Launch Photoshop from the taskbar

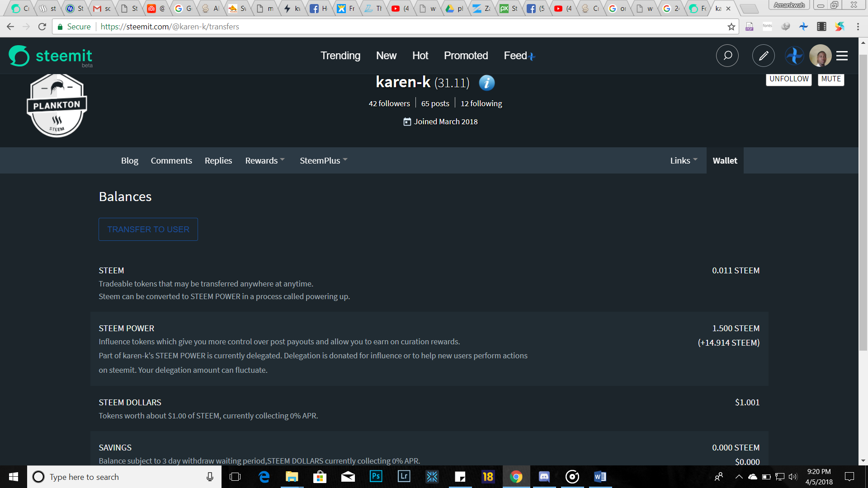376,477
